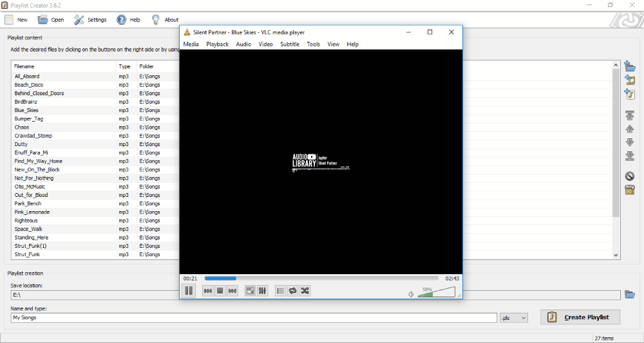Toggle VLC loop mode

292,290
